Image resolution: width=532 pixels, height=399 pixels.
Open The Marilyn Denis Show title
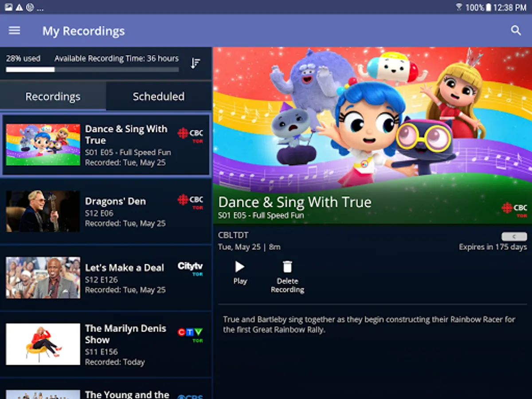pos(125,334)
